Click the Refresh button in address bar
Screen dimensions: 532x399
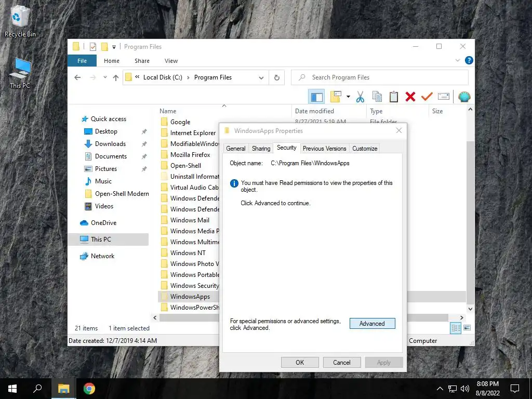pos(277,78)
